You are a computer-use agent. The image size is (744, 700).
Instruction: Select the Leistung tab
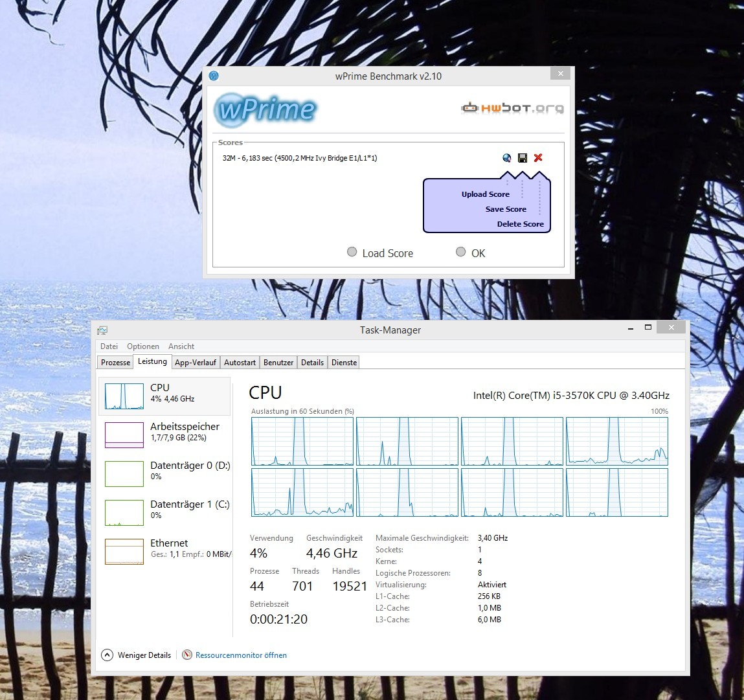(152, 361)
